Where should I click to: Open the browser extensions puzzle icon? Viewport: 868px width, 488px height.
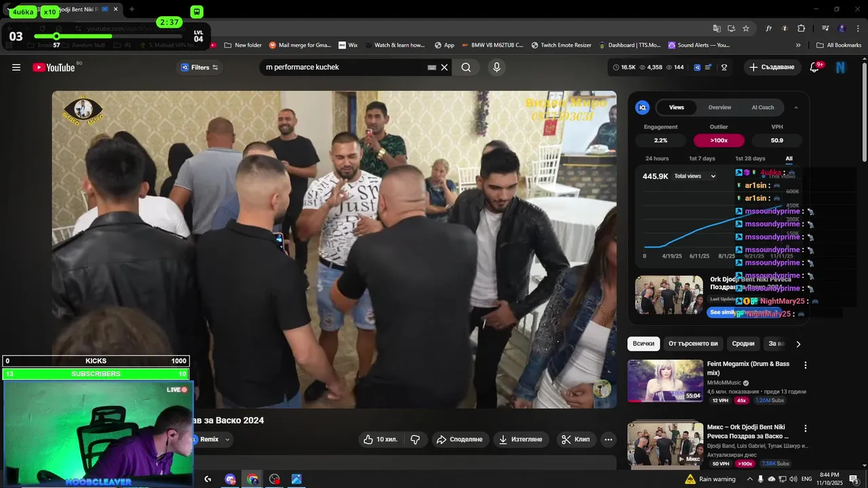point(802,28)
